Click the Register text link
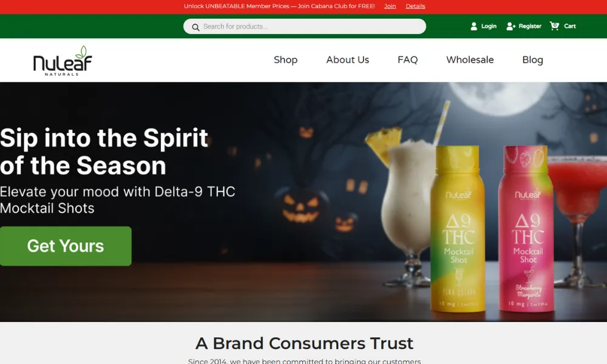 (x=530, y=26)
